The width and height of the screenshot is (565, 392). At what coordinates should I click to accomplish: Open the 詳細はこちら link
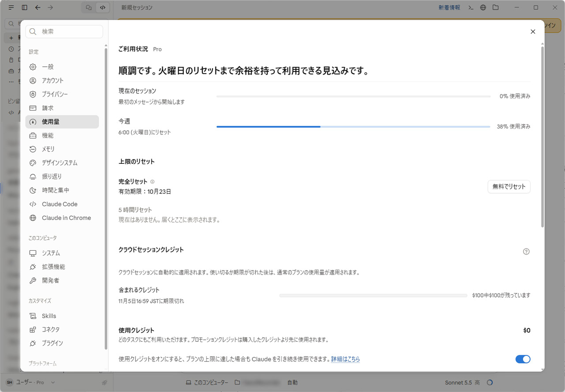pyautogui.click(x=345, y=359)
